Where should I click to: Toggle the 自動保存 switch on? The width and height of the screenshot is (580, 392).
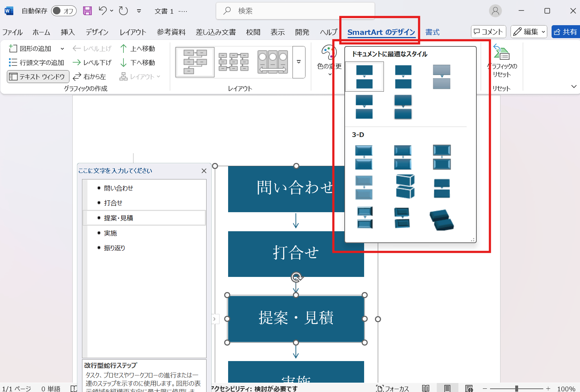point(64,11)
